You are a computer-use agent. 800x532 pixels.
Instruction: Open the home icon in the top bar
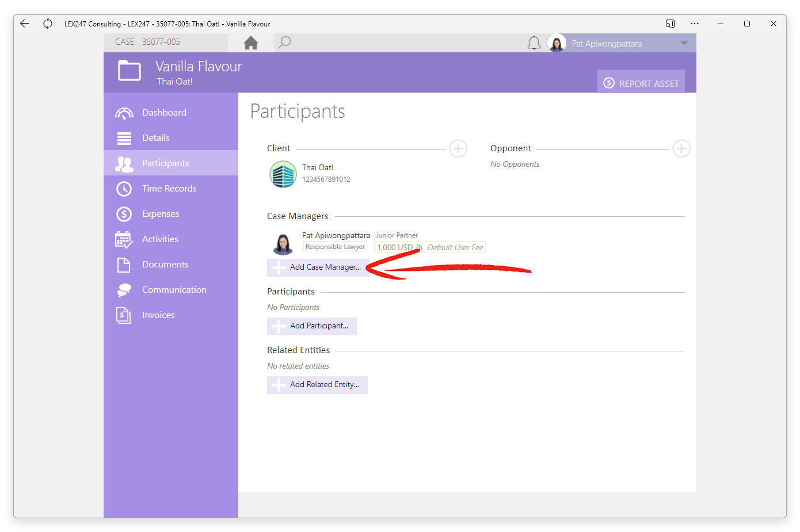[251, 43]
